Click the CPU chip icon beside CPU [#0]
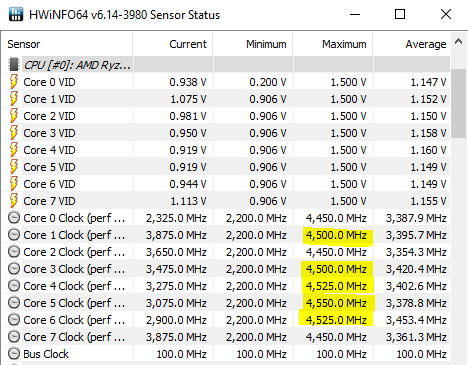Screen dimensions: 468x365 tap(14, 65)
